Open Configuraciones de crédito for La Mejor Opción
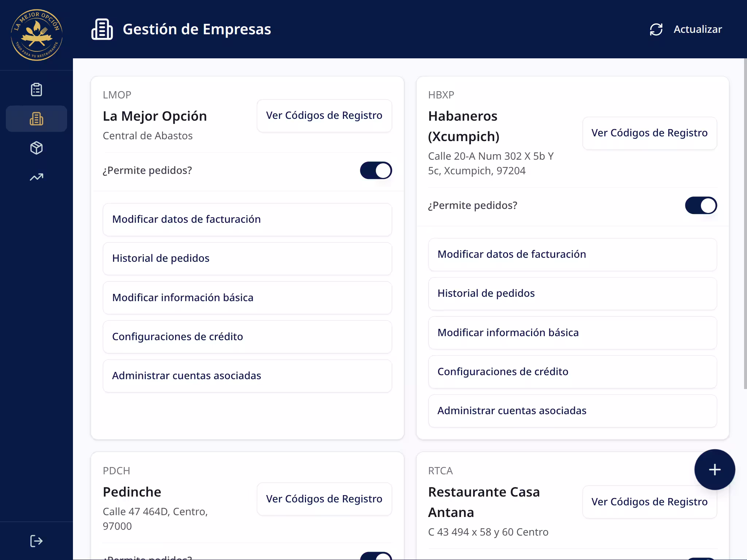 tap(247, 337)
